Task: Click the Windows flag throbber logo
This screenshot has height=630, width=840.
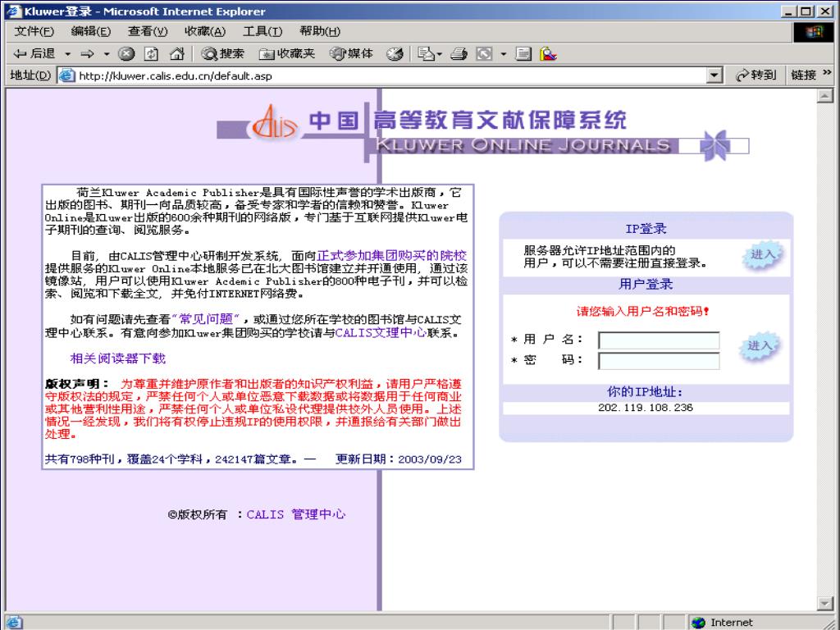Action: 814,33
